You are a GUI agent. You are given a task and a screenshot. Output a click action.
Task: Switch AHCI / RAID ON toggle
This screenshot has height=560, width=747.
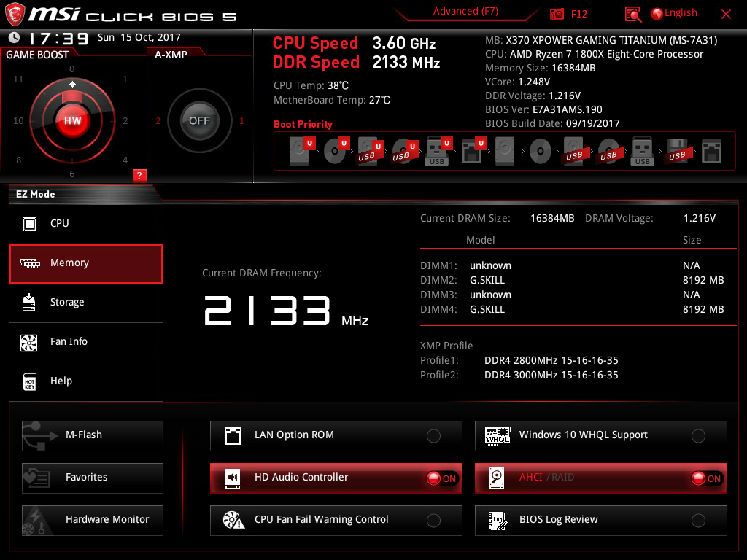pos(707,478)
